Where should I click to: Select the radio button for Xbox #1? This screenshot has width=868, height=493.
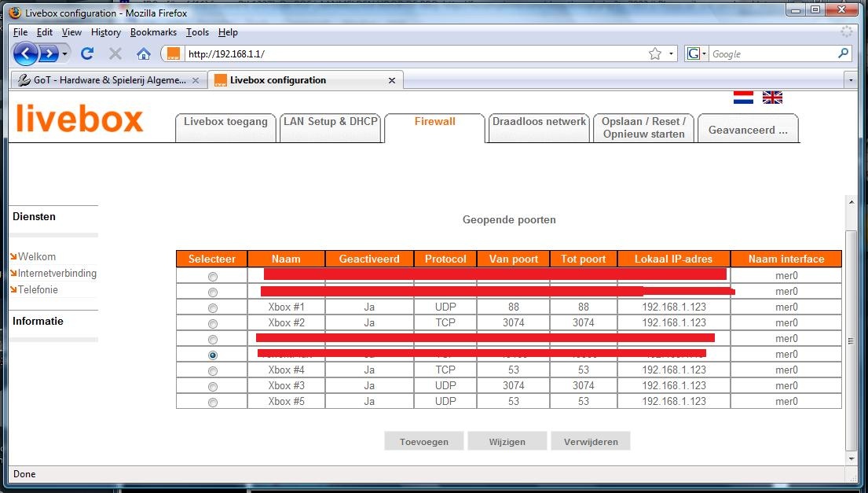(x=213, y=308)
